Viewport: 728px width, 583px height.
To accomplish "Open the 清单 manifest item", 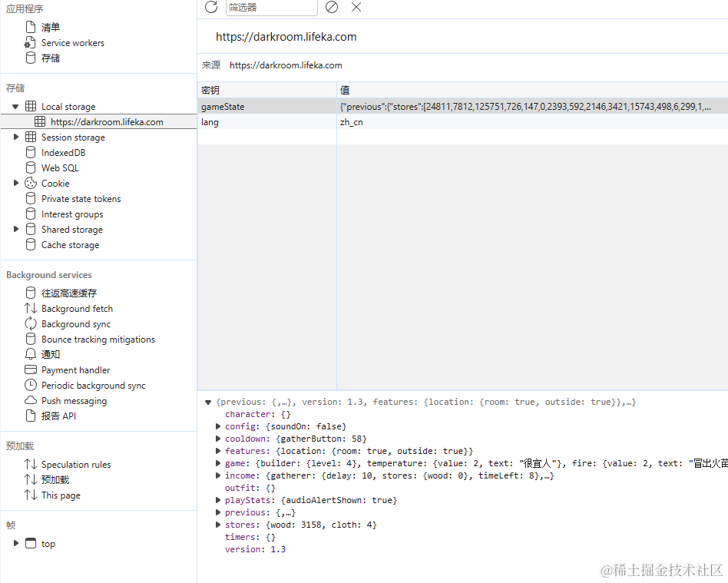I will point(50,28).
